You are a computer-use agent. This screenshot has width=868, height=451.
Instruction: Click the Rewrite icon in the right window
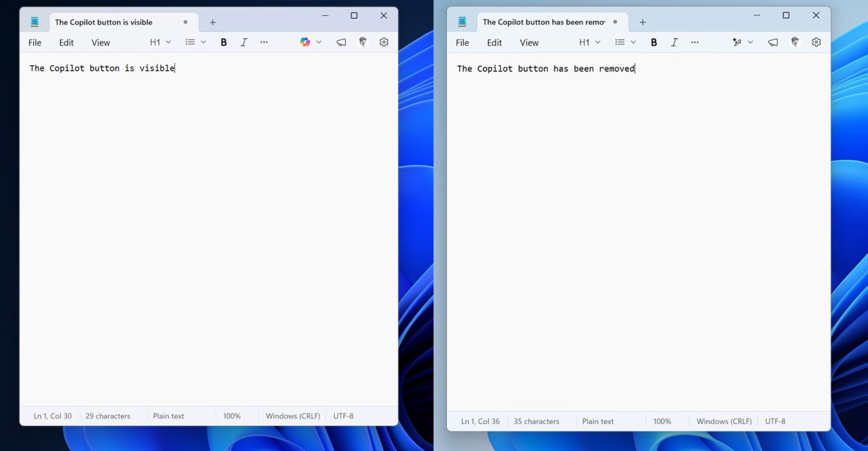(x=736, y=42)
